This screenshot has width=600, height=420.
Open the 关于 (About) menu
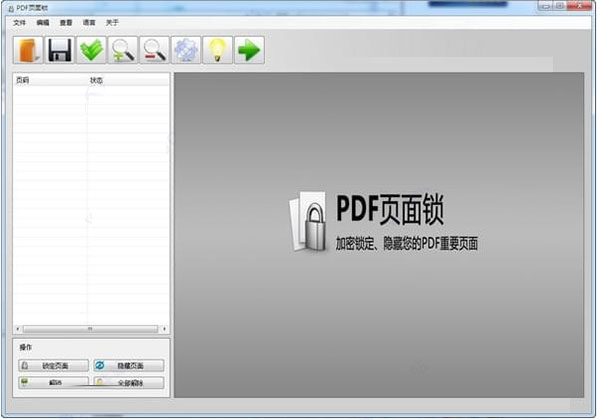(112, 23)
